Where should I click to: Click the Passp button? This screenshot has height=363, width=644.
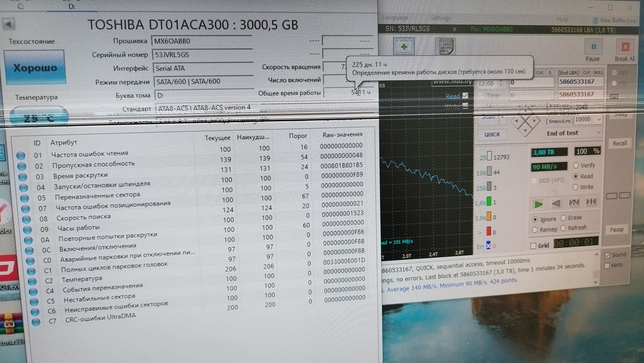(x=617, y=230)
